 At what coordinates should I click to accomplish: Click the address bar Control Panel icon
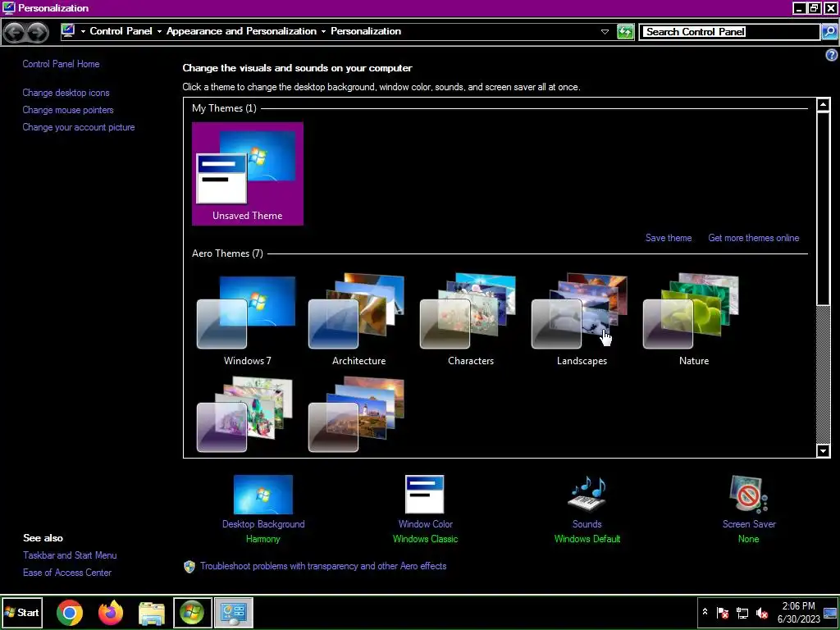coord(68,31)
